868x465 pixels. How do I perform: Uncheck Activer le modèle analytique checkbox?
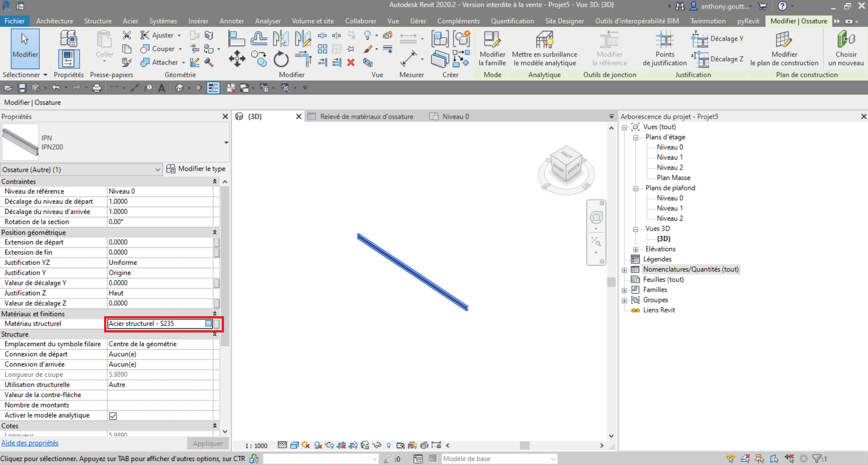[113, 416]
